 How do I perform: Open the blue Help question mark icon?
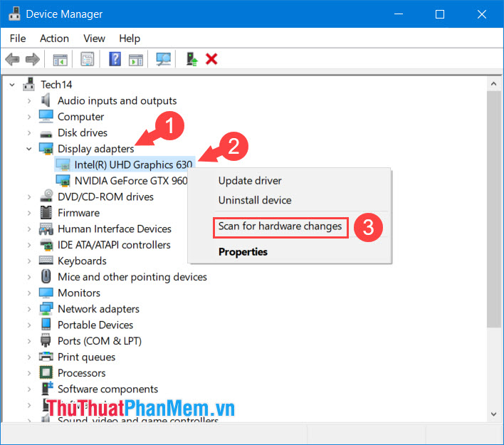(115, 59)
